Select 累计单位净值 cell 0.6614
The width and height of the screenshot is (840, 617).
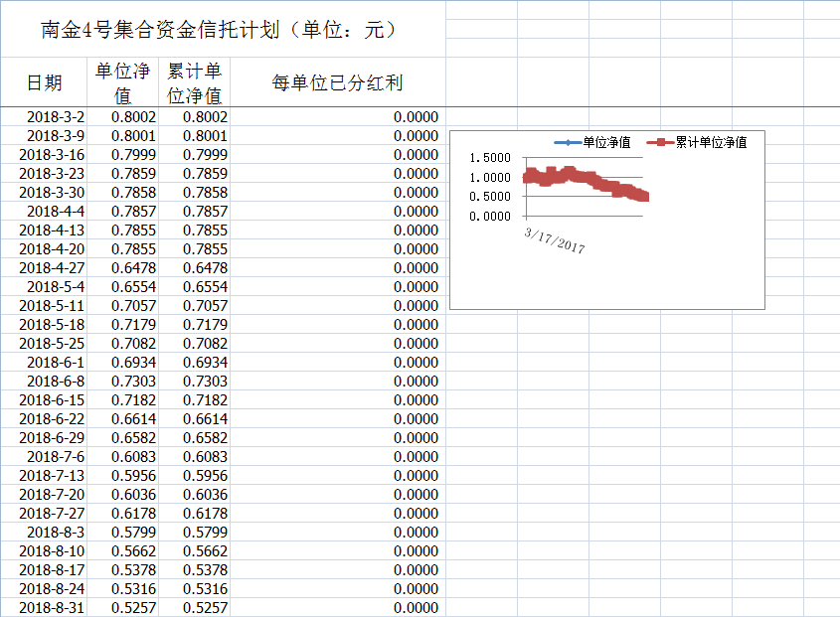click(x=195, y=419)
